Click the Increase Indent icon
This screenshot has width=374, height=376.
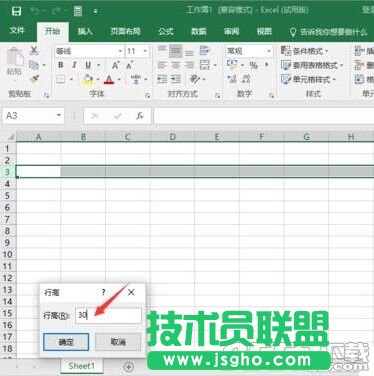[176, 79]
